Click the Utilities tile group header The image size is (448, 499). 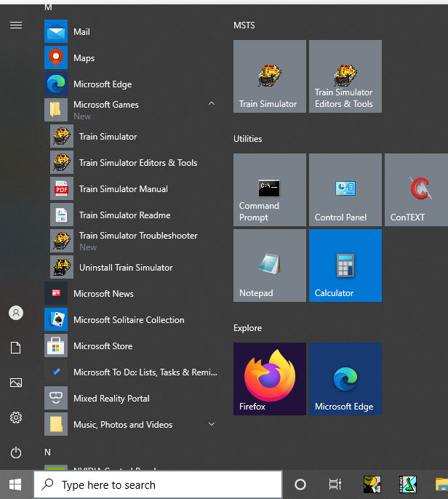click(x=247, y=139)
